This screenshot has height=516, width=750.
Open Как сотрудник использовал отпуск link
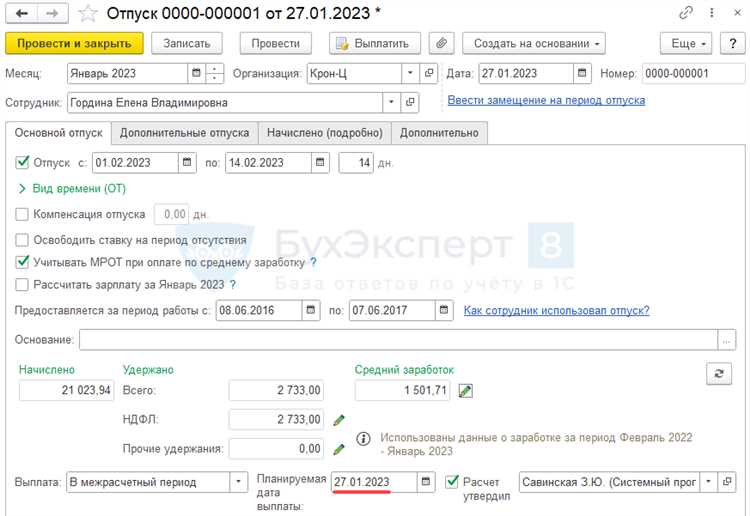click(556, 311)
